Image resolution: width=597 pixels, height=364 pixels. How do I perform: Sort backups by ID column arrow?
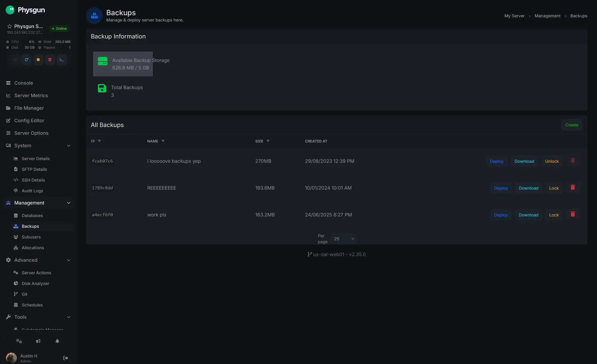[99, 141]
